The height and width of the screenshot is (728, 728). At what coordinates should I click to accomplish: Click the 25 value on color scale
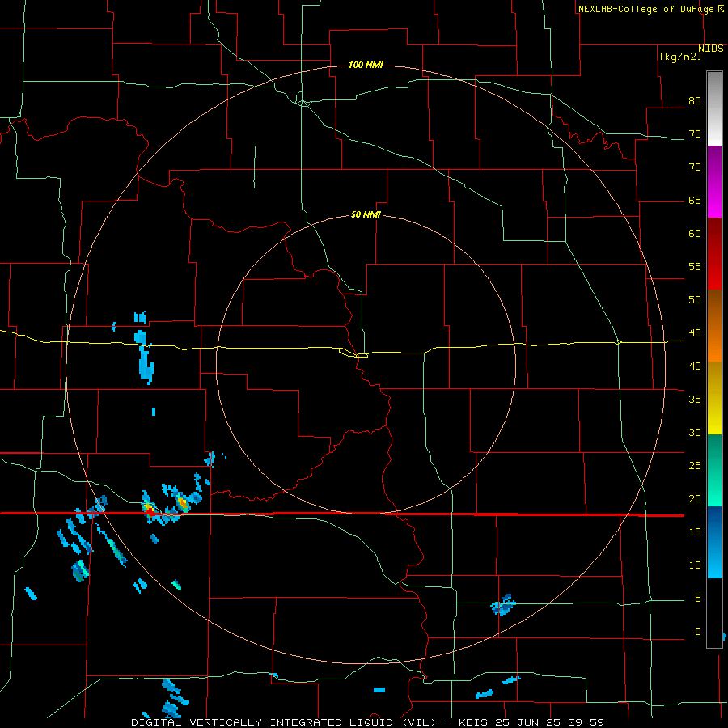click(695, 466)
